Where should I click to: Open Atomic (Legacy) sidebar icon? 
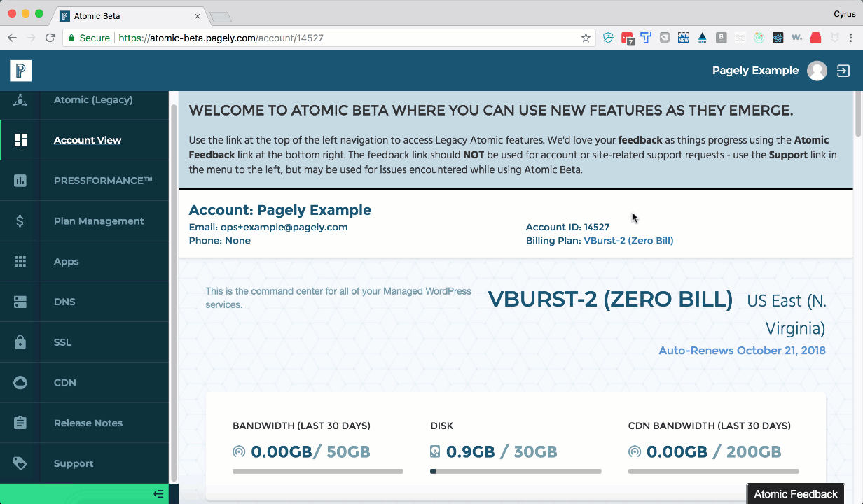[x=20, y=100]
